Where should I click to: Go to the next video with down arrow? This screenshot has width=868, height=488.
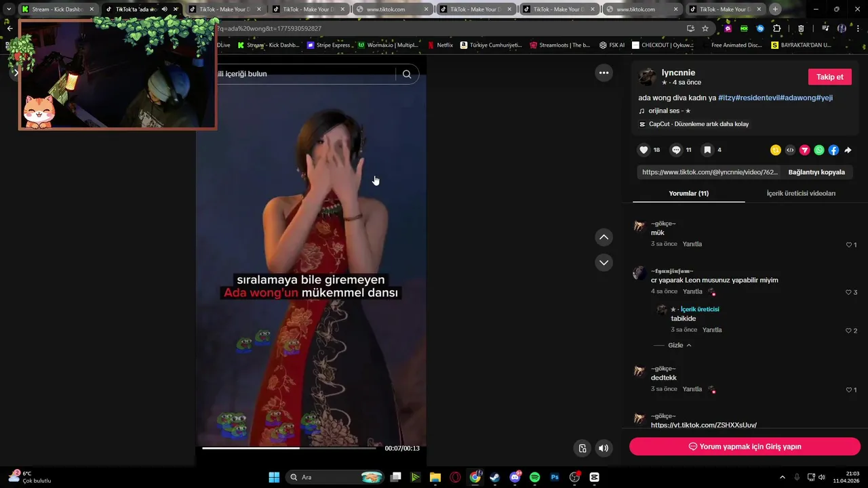tap(604, 262)
